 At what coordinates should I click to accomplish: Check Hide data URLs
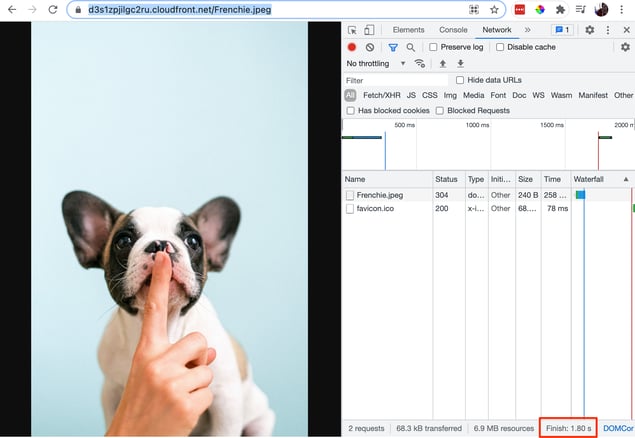click(x=460, y=80)
